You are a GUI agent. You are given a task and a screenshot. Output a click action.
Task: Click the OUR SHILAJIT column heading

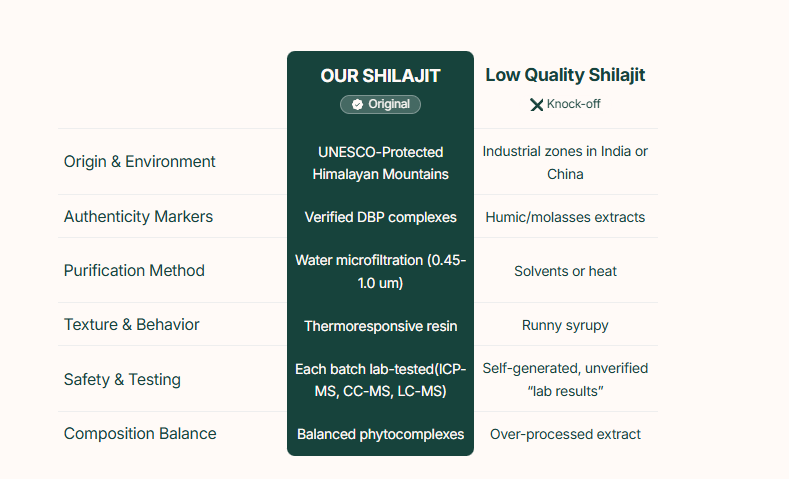click(380, 76)
